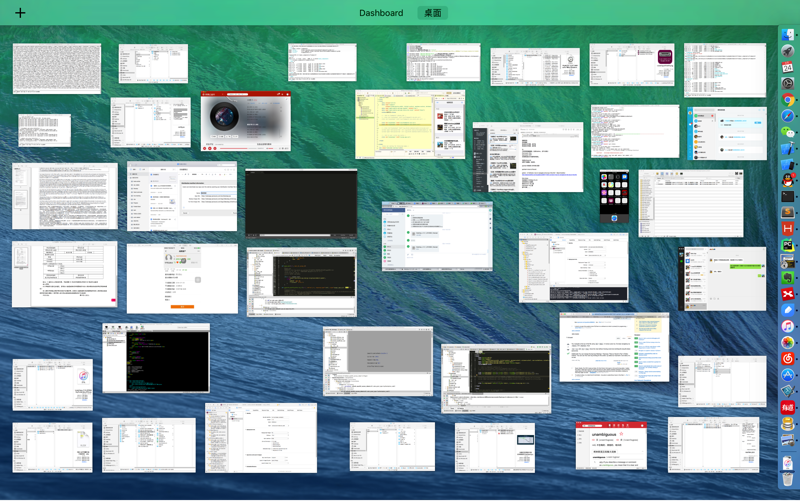This screenshot has width=800, height=501.
Task: Open Youdao Dictionary red icon in Dock
Action: (x=788, y=407)
